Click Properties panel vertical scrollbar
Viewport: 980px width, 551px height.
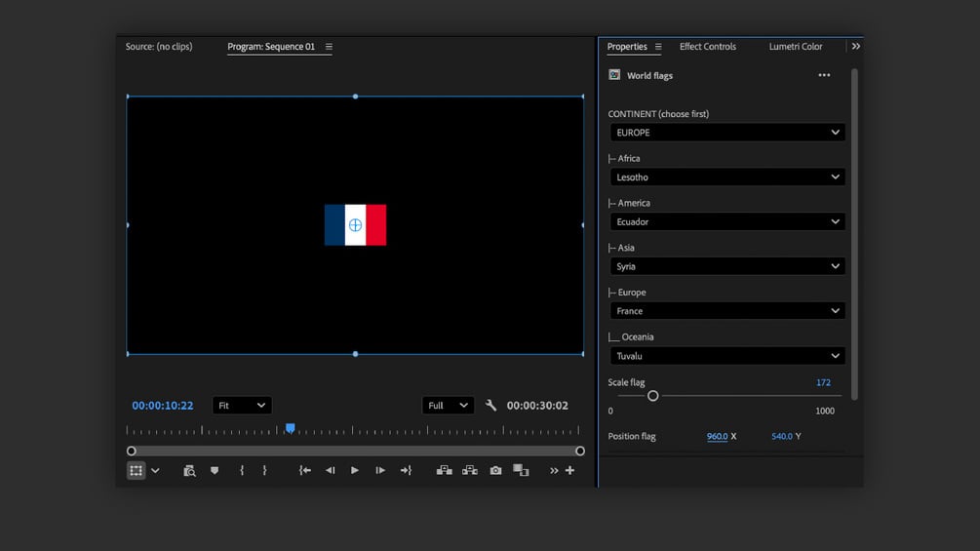[854, 234]
